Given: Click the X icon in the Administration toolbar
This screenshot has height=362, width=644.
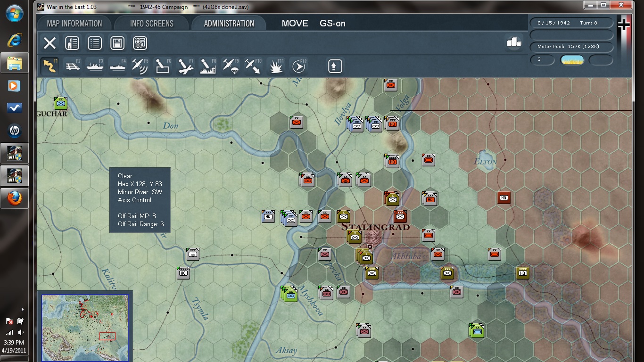Looking at the screenshot, I should pyautogui.click(x=50, y=43).
